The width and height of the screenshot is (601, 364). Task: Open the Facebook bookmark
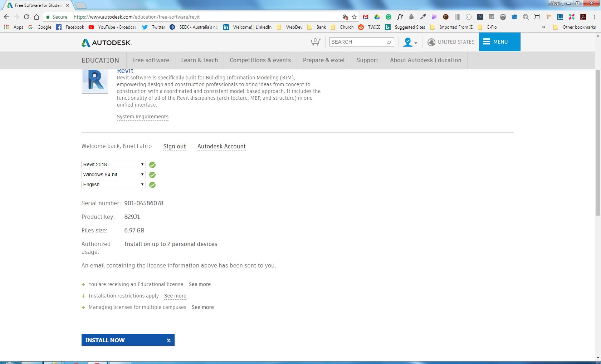point(70,27)
